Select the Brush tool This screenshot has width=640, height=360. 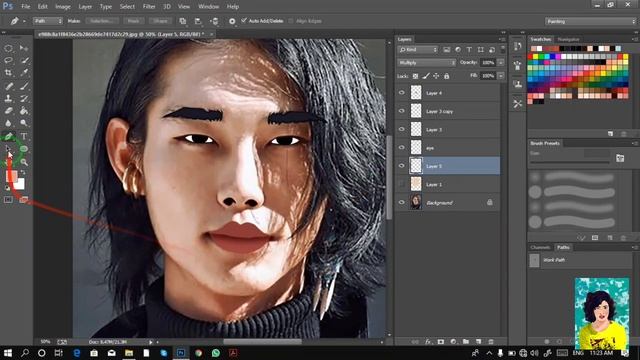click(x=24, y=86)
